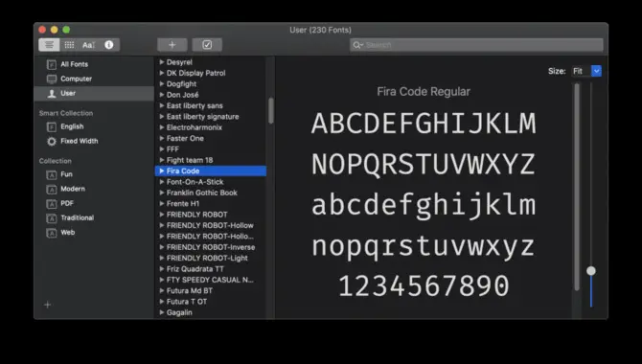
Task: Click the Modern collection icon
Action: click(x=52, y=190)
